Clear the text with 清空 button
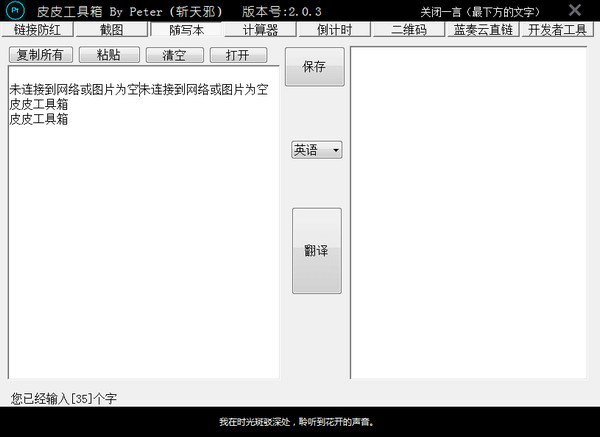 (x=174, y=55)
